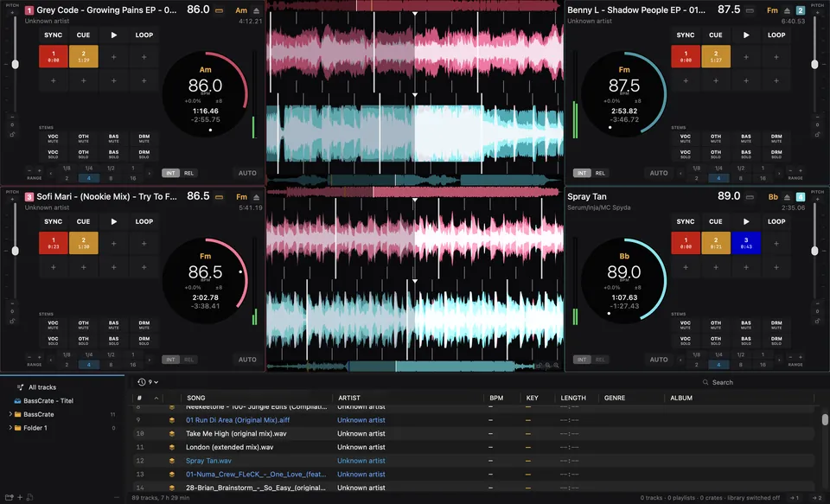Play deck 1 Grey Code track
Screen dimensions: 830x504
(114, 35)
